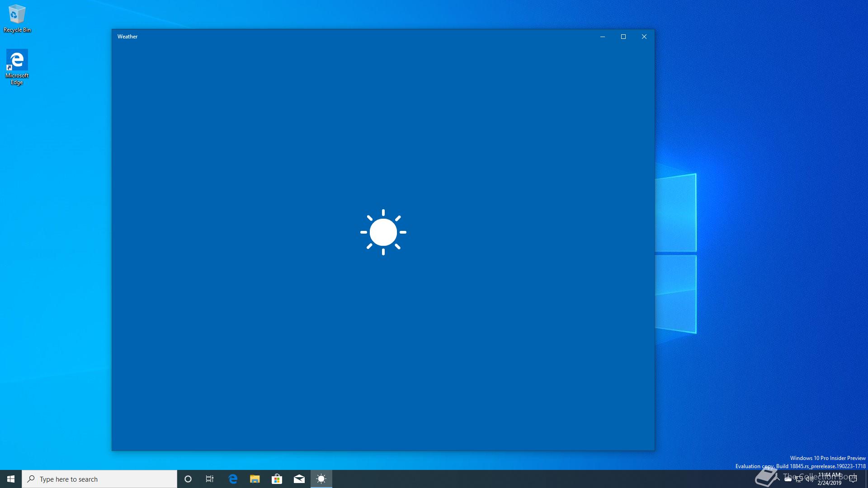Launch Microsoft Edge from the taskbar
The height and width of the screenshot is (488, 868).
point(233,479)
